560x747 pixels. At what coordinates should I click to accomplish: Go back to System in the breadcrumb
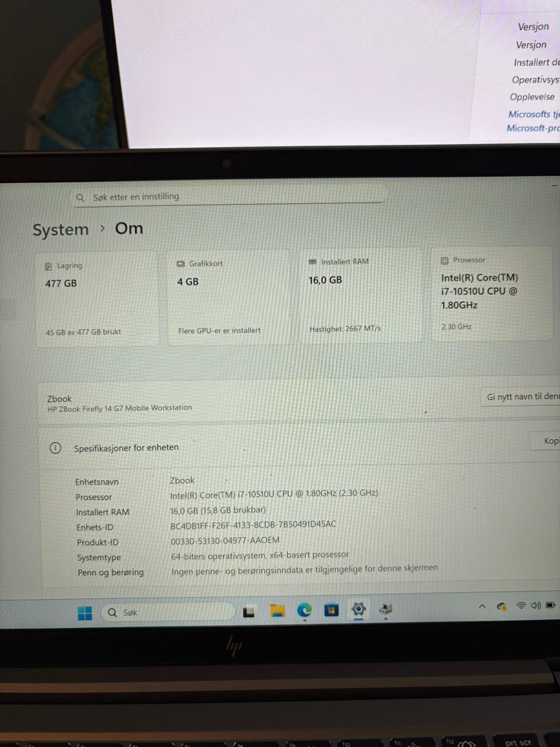click(61, 230)
